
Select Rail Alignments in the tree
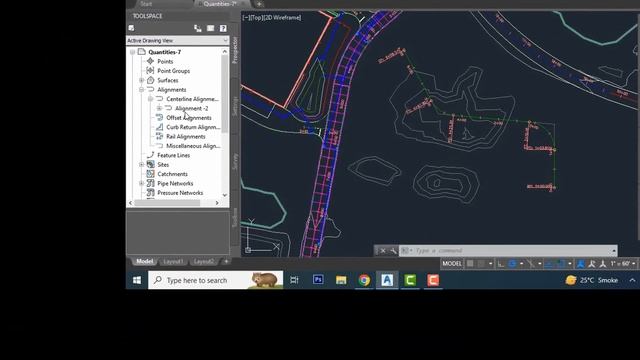[186, 137]
